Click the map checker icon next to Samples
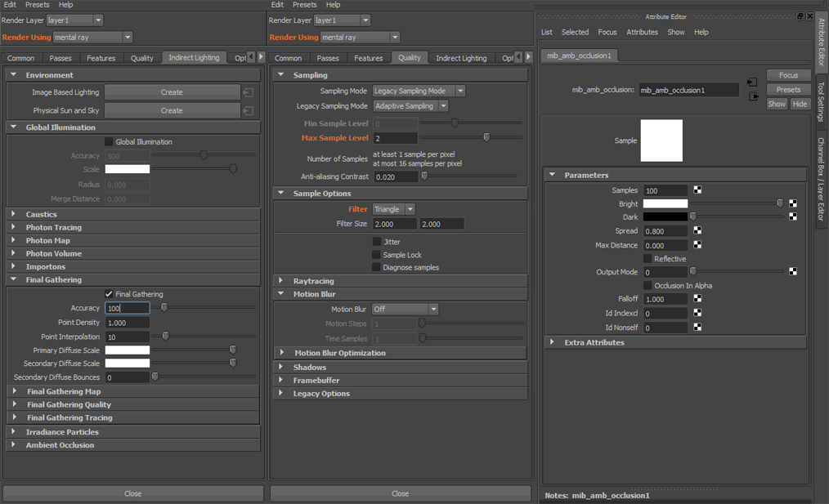 tap(697, 190)
